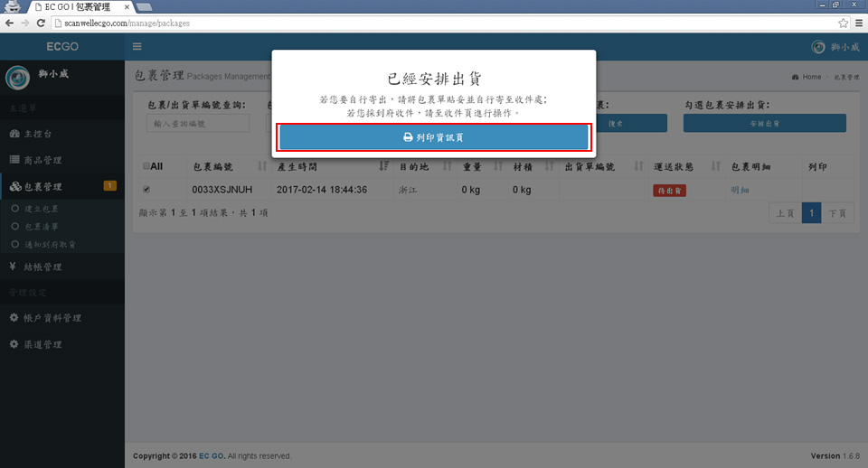Sort by 運送狀態 column header
The image size is (868, 468).
(673, 166)
